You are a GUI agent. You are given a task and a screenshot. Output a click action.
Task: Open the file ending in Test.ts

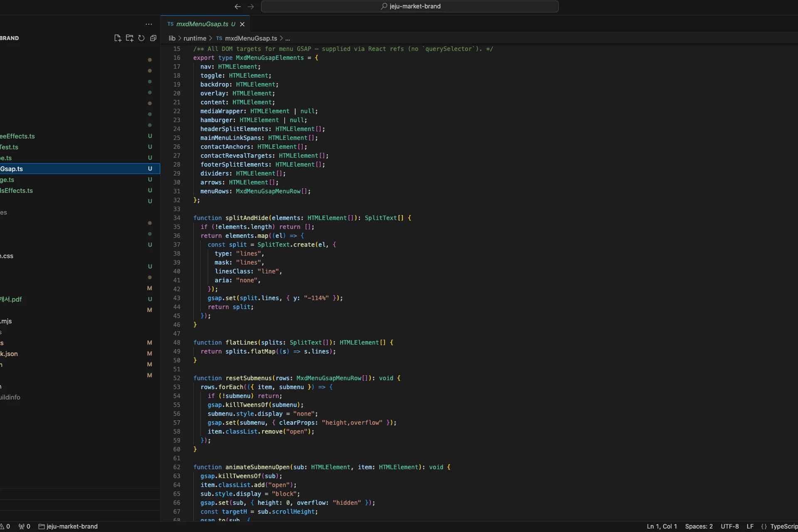pos(80,147)
